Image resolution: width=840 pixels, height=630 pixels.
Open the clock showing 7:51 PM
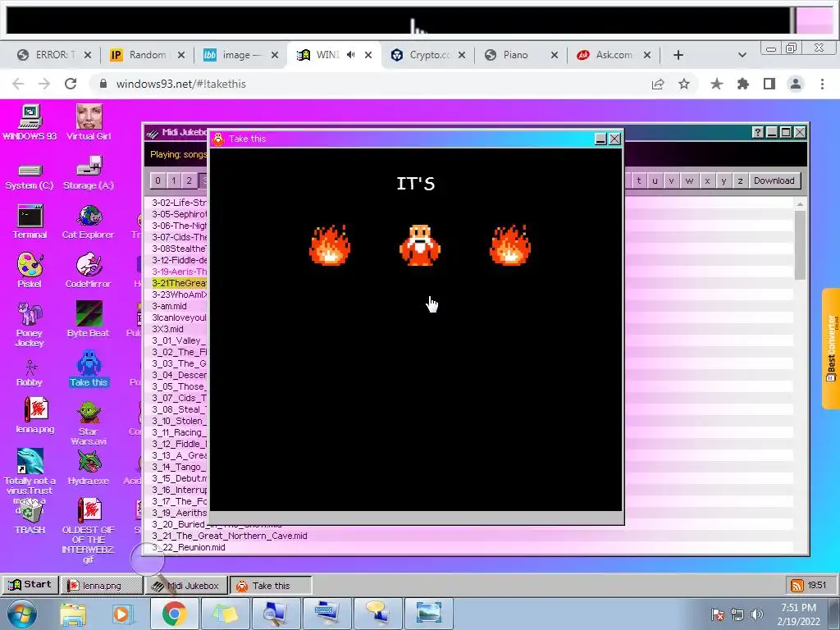point(798,614)
